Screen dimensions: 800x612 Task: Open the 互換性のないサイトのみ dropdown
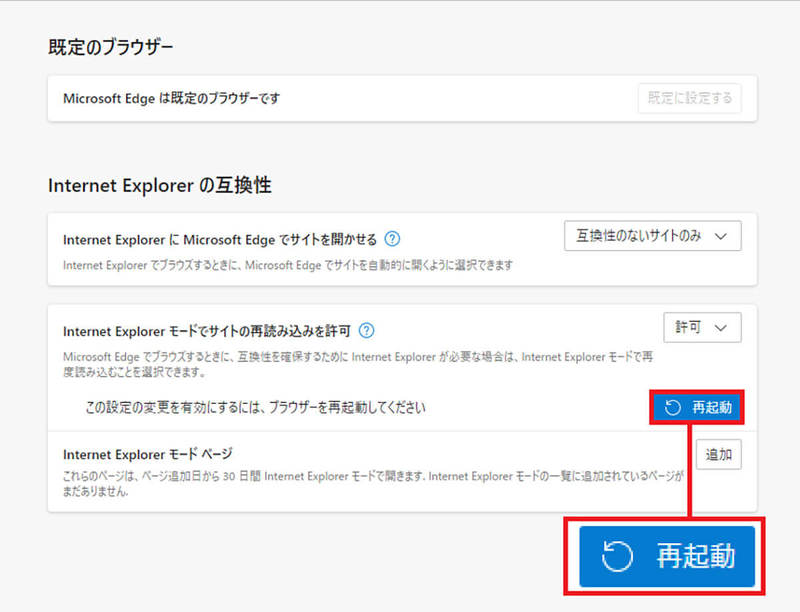coord(653,236)
